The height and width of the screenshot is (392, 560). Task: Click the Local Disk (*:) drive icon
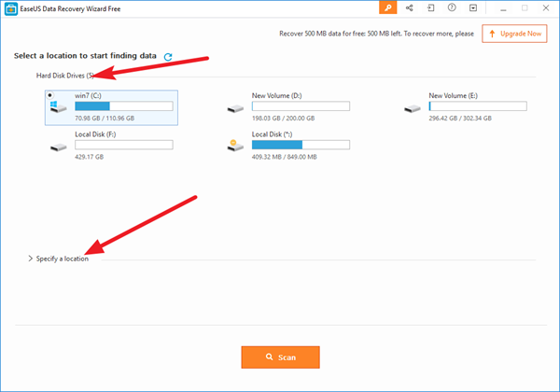(x=235, y=146)
